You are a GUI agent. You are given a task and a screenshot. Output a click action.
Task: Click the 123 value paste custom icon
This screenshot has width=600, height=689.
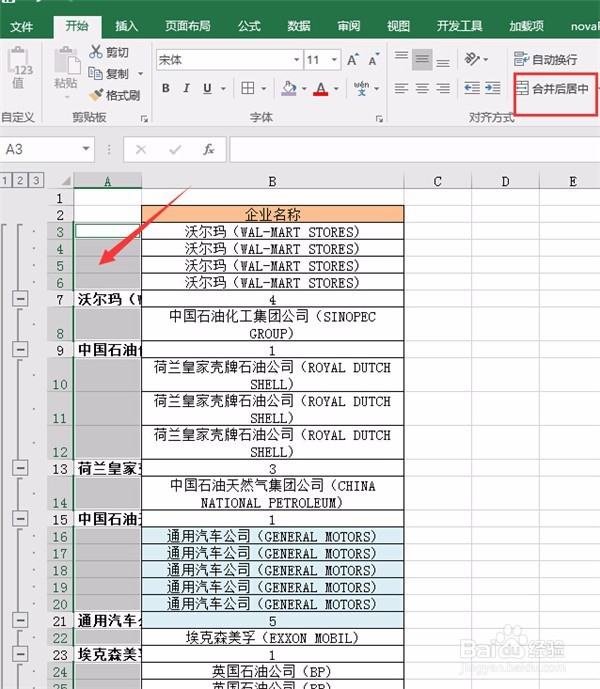pos(18,62)
